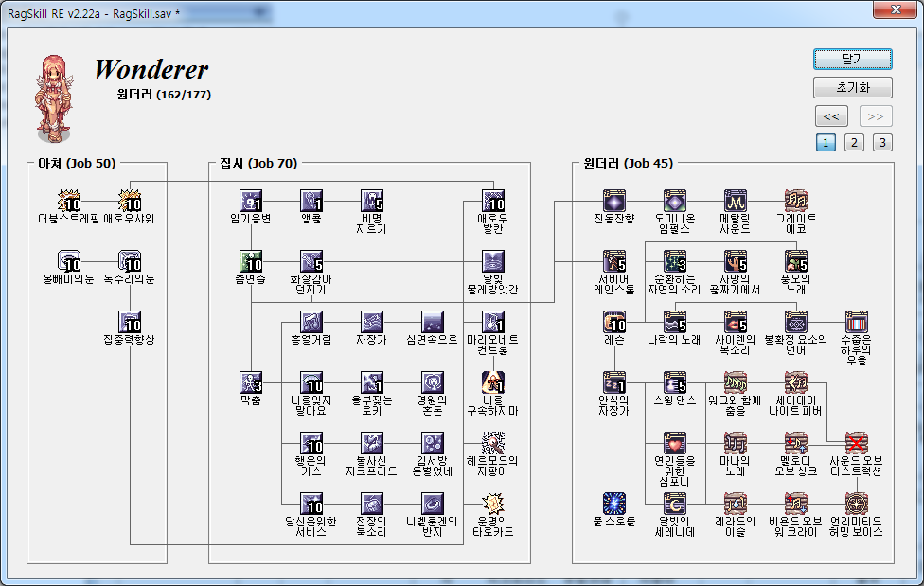Click the 비욘드 오브 워 크라이 skill icon
This screenshot has width=924, height=586.
(x=796, y=504)
